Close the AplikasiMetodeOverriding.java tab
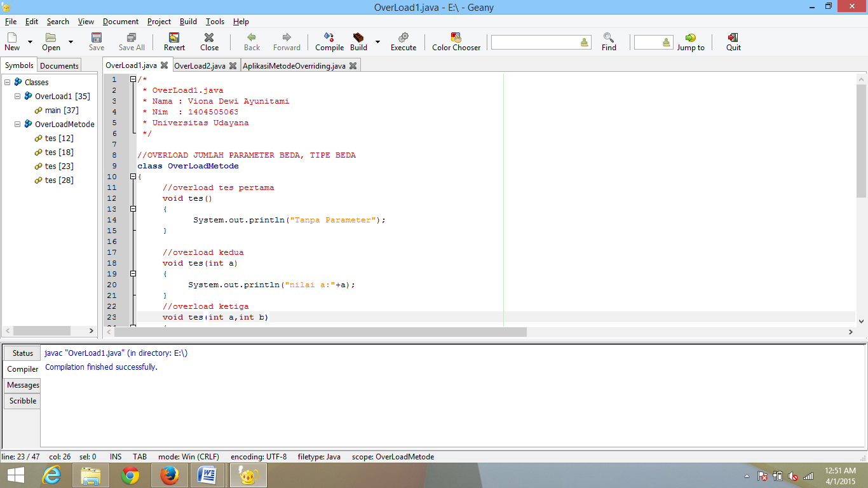 point(353,65)
